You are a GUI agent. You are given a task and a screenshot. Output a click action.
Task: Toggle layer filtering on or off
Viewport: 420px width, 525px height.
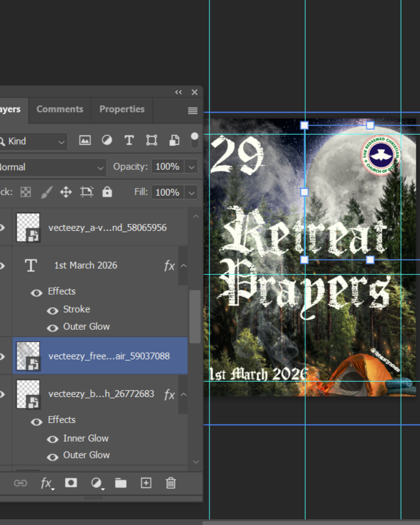point(195,140)
